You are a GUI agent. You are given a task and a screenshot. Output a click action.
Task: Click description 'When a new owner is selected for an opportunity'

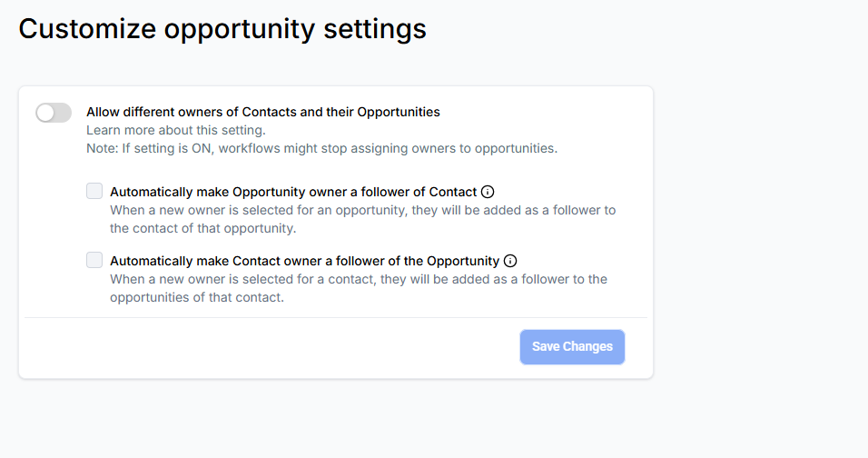click(x=362, y=219)
